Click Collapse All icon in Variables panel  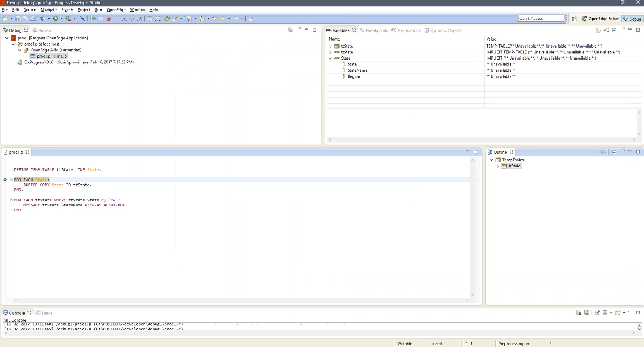point(614,30)
